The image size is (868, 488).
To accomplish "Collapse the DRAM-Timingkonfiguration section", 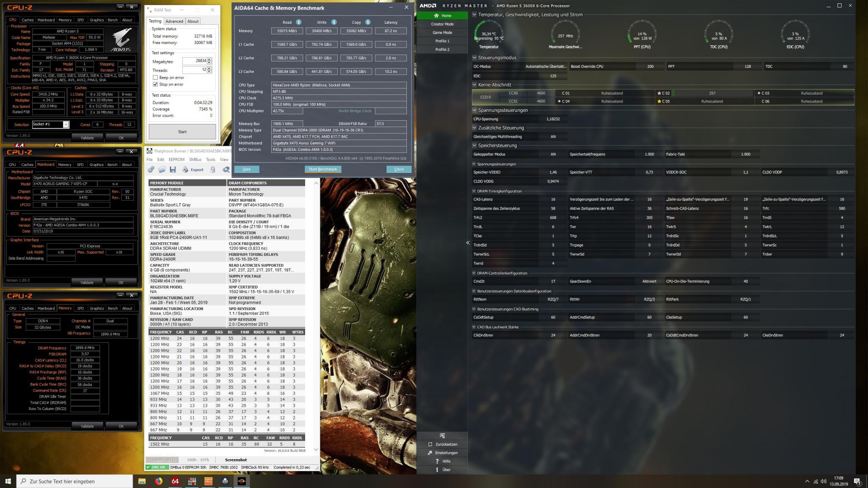I will (x=474, y=191).
